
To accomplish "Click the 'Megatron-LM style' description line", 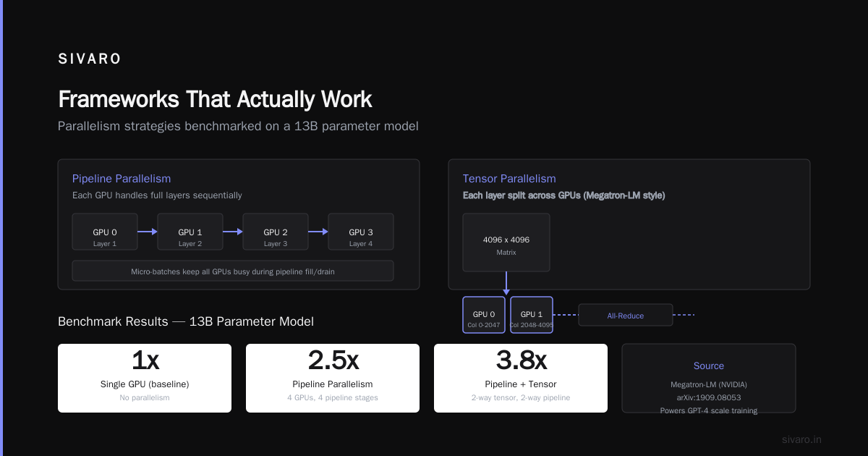I will pos(563,195).
